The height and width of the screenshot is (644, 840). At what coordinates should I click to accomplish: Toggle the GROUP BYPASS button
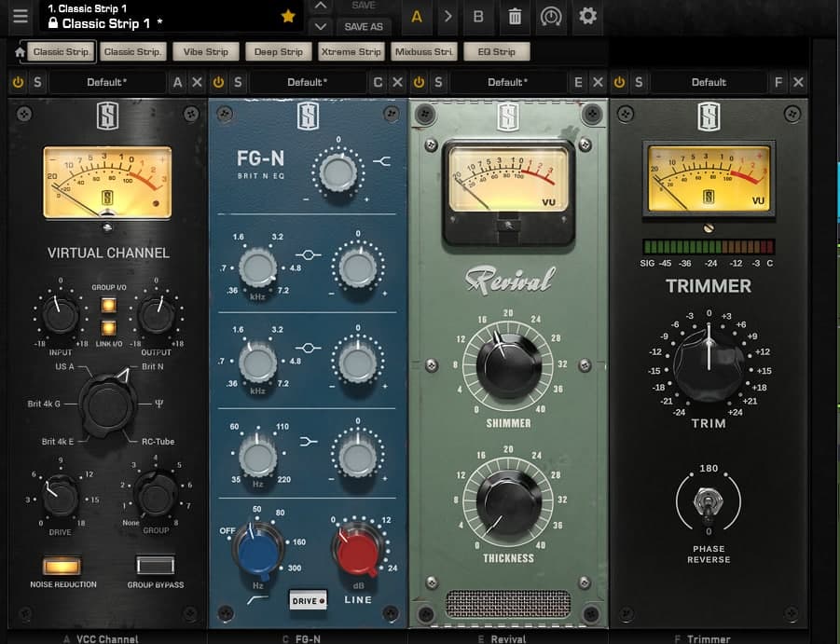pyautogui.click(x=156, y=566)
